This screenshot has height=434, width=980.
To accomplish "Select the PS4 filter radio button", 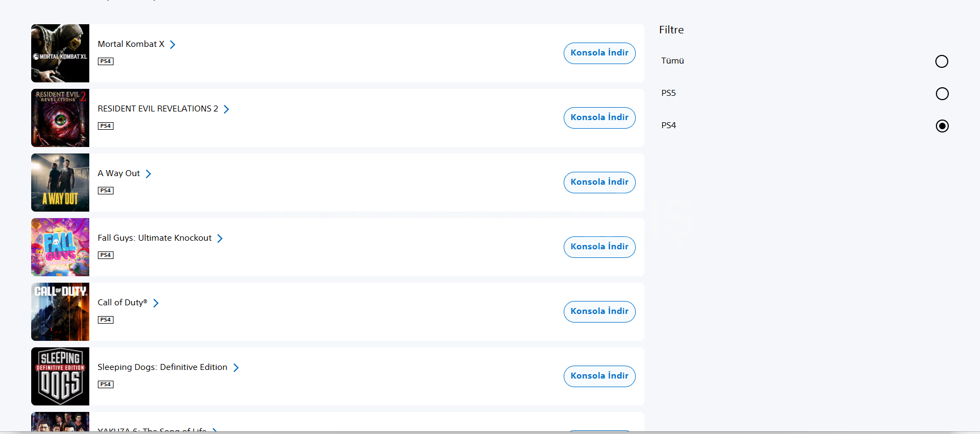I will point(941,126).
